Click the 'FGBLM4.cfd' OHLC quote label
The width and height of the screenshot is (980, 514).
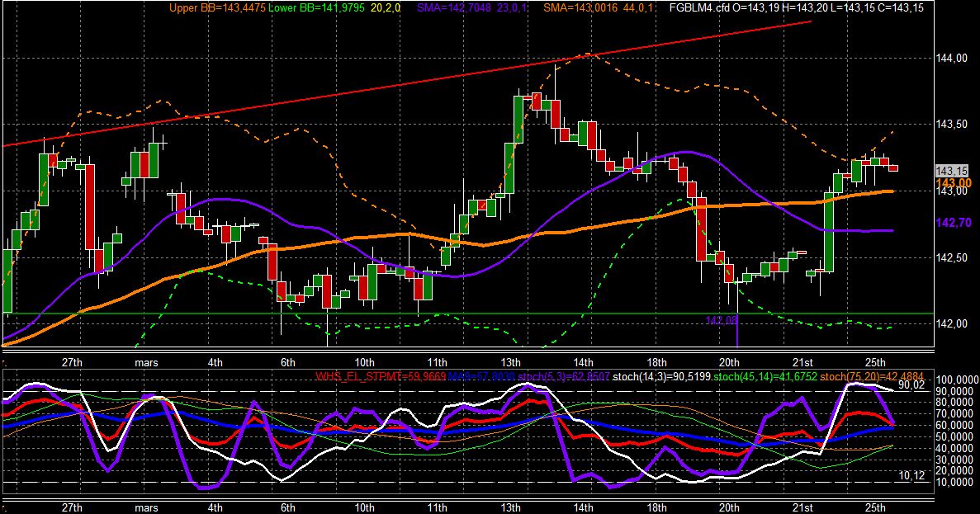[796, 8]
